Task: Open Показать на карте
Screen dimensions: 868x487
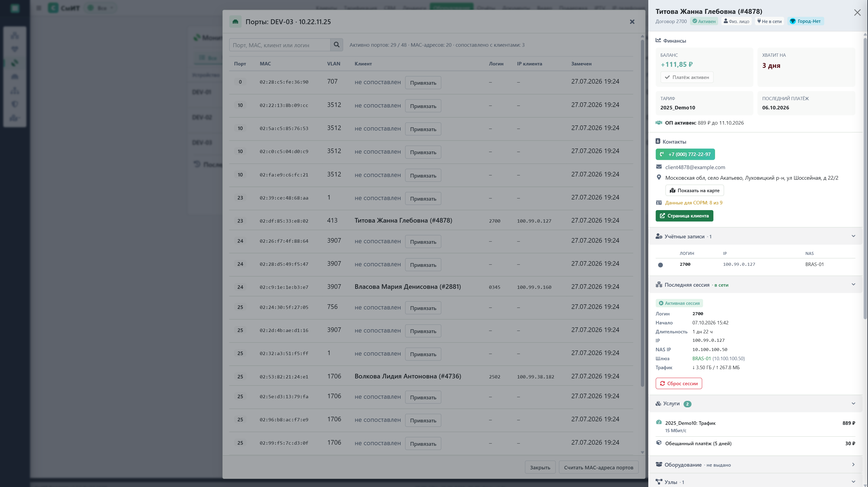Action: click(x=694, y=191)
